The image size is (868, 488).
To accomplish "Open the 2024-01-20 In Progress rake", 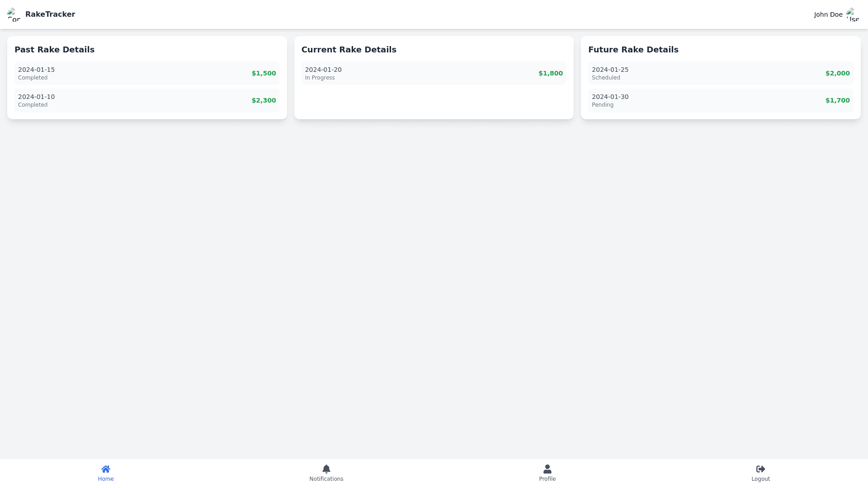I will (434, 73).
